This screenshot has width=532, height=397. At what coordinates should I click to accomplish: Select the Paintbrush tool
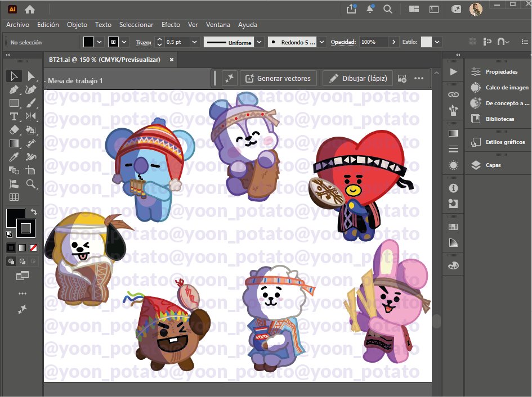[31, 103]
